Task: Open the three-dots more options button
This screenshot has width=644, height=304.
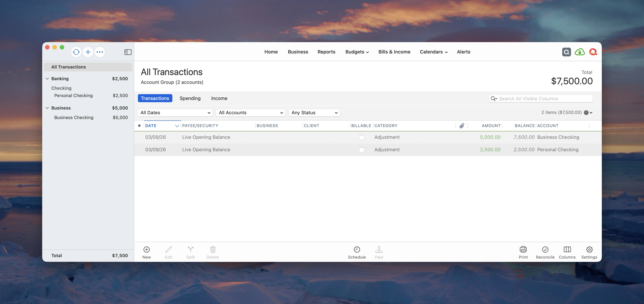Action: click(100, 52)
